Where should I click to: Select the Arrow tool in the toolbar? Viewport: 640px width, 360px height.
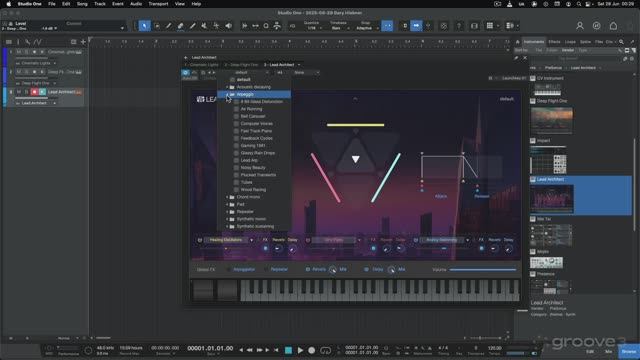(144, 26)
